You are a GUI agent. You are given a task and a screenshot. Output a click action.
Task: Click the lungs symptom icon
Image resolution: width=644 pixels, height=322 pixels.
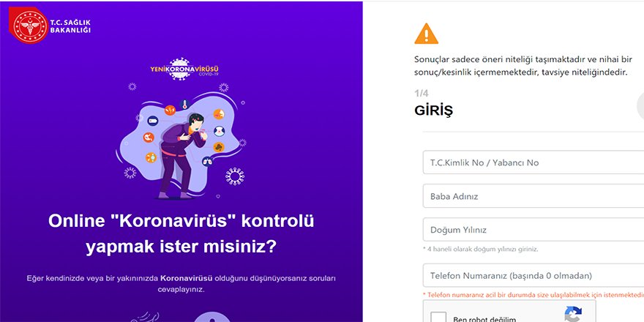tap(207, 162)
